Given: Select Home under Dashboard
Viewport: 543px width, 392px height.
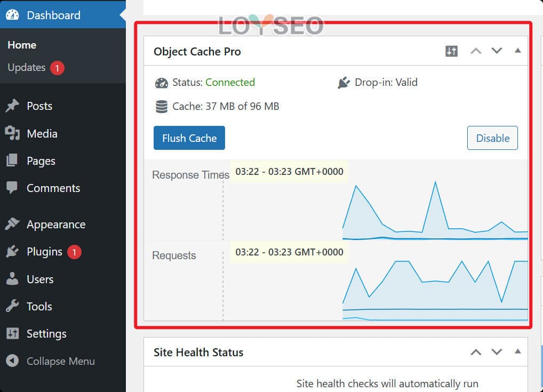Looking at the screenshot, I should pyautogui.click(x=22, y=45).
